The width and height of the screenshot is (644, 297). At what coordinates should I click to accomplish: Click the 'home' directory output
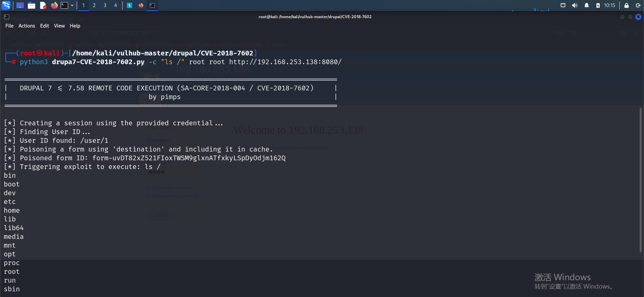[x=12, y=210]
